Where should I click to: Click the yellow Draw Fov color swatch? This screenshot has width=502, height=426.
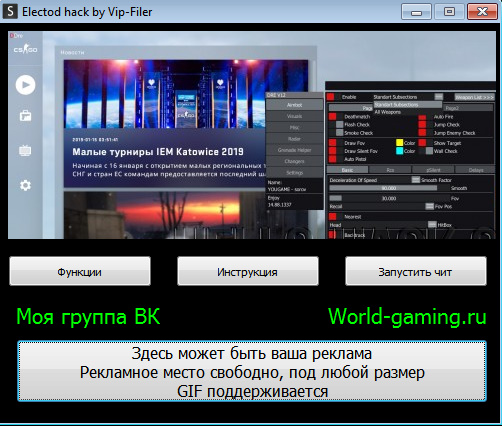coord(400,143)
